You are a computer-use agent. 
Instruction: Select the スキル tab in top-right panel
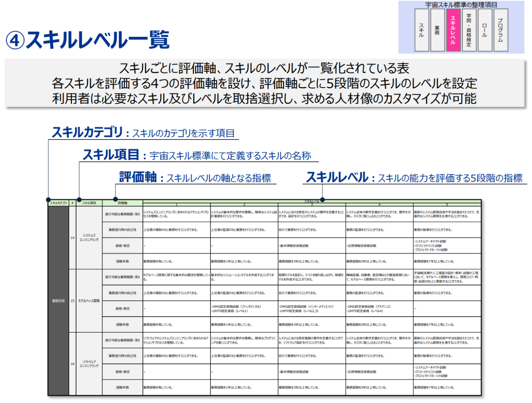[x=422, y=30]
